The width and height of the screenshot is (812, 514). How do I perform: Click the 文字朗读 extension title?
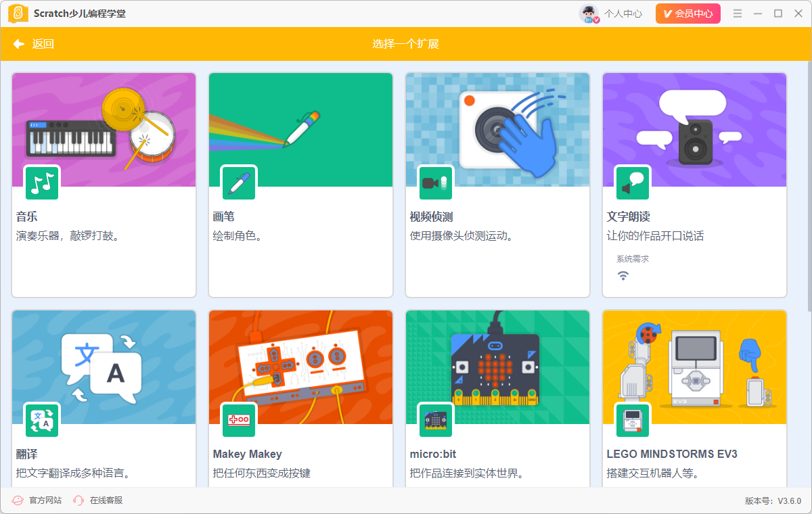pos(629,217)
